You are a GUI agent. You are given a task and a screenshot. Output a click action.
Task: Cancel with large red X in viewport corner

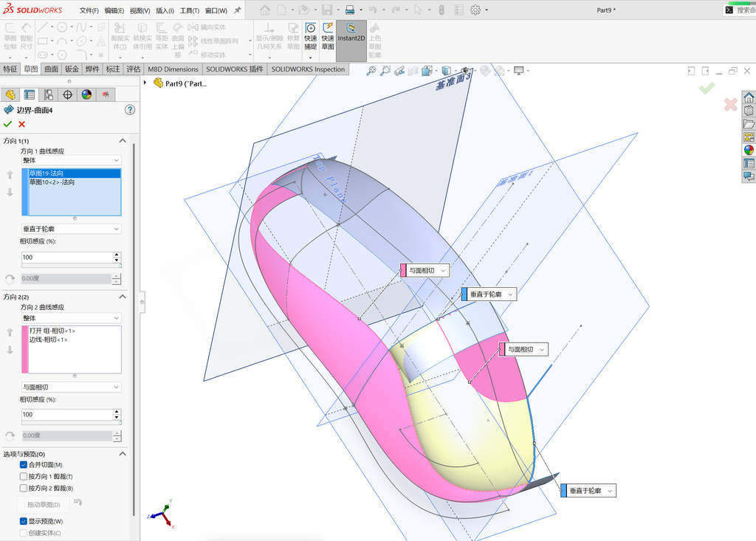[730, 104]
